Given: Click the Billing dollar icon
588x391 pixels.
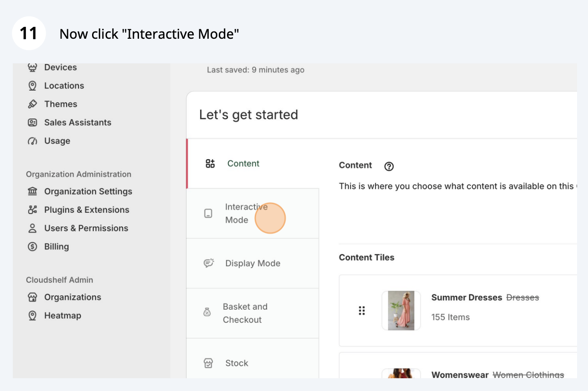Looking at the screenshot, I should [32, 247].
